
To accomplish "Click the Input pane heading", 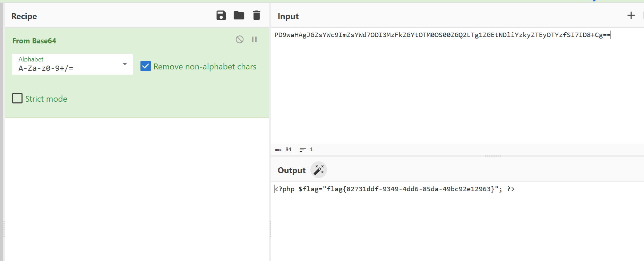I will click(288, 16).
